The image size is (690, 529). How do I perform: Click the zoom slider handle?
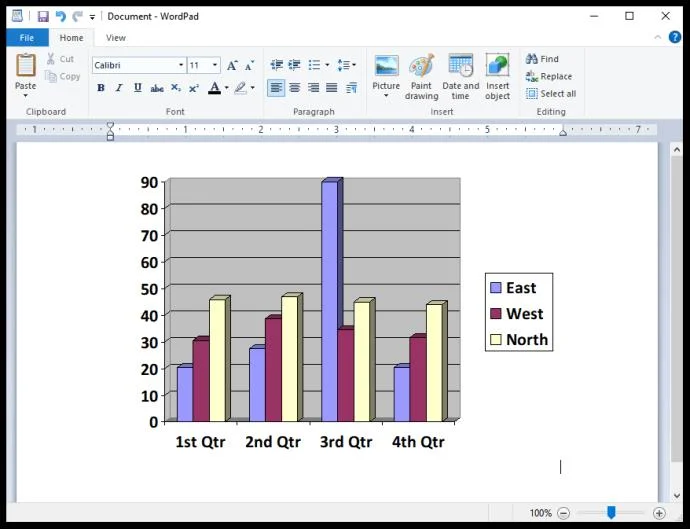click(611, 512)
